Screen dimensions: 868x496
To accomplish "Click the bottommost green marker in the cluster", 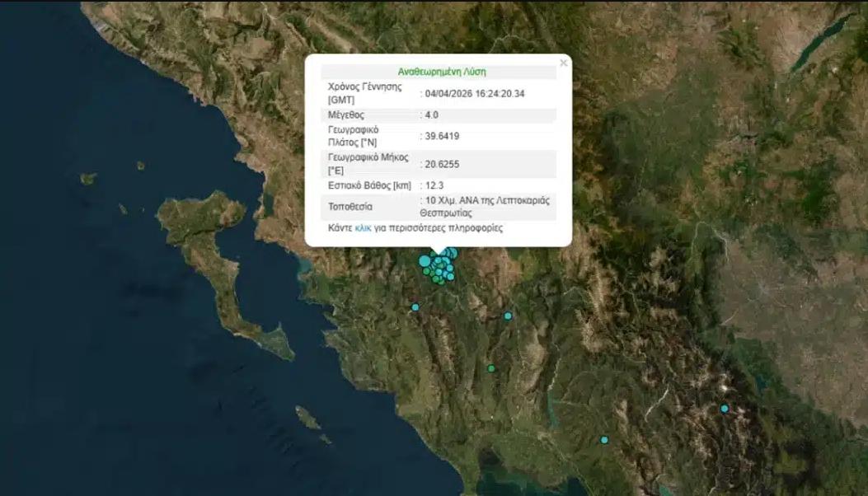I will coord(441,282).
